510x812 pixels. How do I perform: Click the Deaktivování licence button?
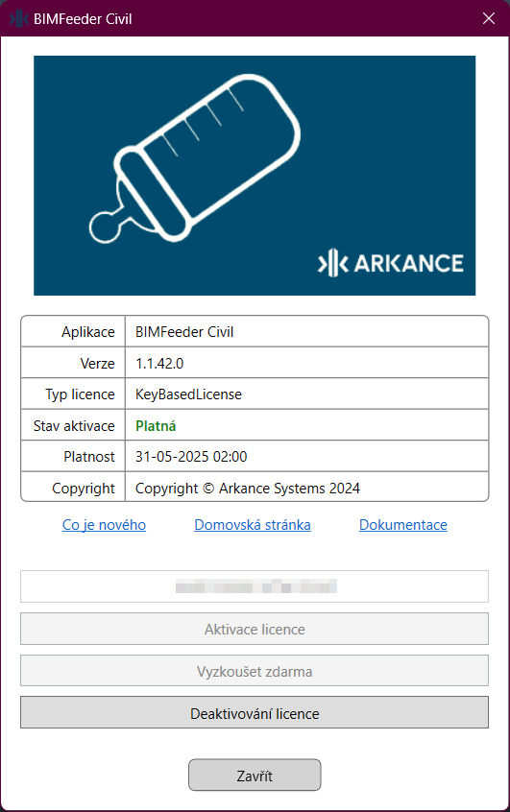[255, 713]
